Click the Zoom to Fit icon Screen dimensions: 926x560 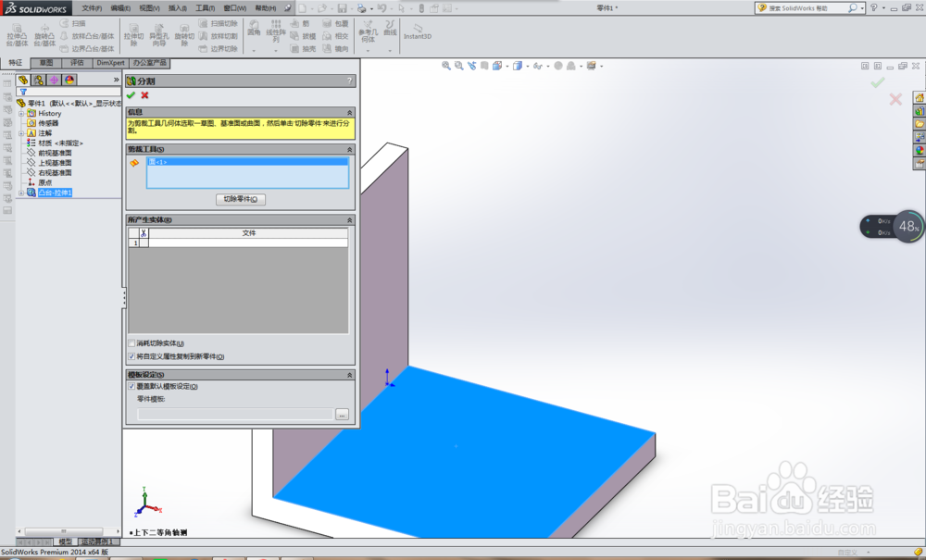pos(446,66)
